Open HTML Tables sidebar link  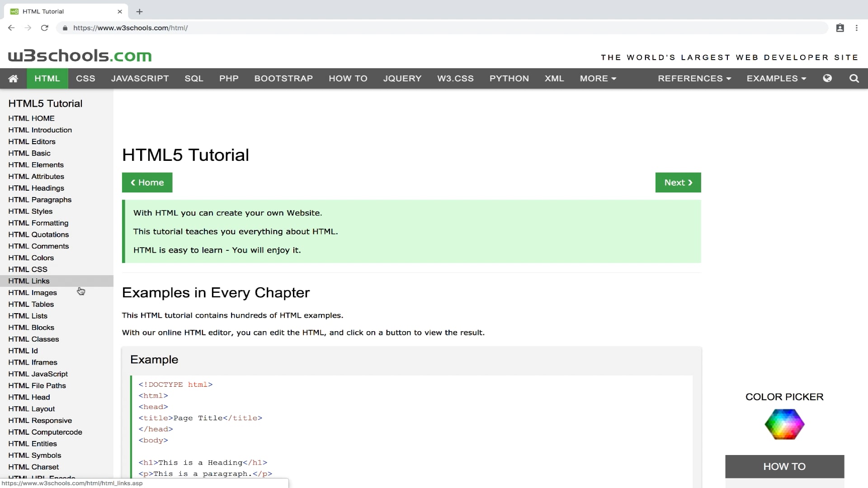[x=31, y=304]
